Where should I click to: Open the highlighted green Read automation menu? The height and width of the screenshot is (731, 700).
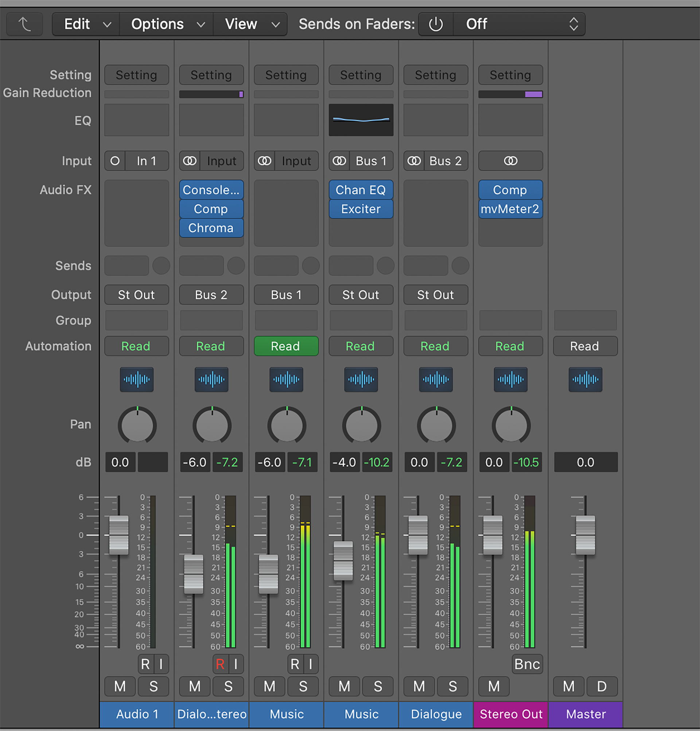tap(286, 346)
